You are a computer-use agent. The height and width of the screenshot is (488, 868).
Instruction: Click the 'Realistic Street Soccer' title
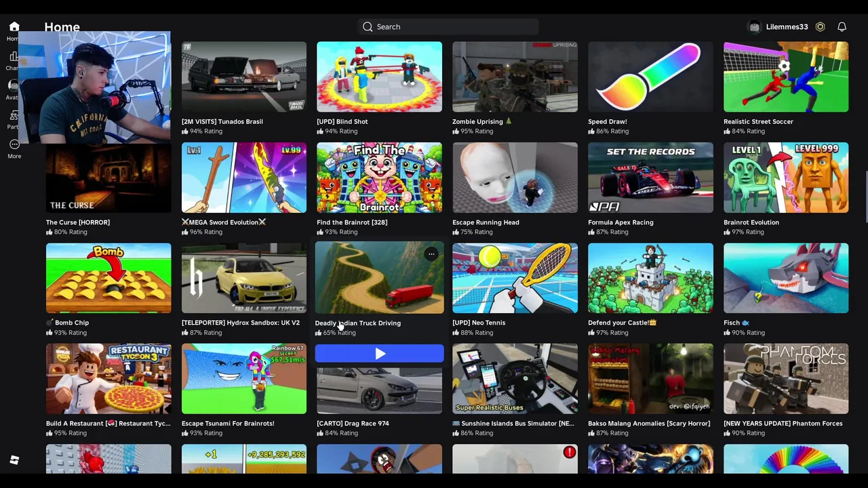(758, 122)
